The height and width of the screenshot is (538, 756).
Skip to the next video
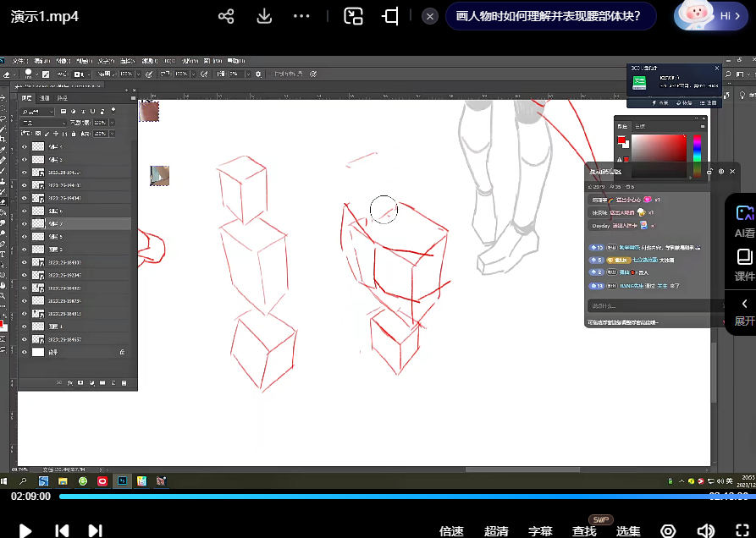tap(95, 530)
